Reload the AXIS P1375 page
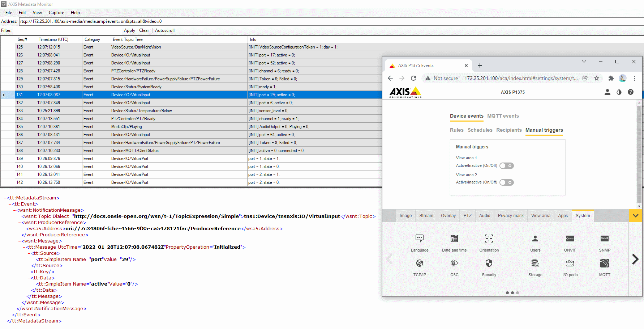The width and height of the screenshot is (644, 329). tap(413, 78)
